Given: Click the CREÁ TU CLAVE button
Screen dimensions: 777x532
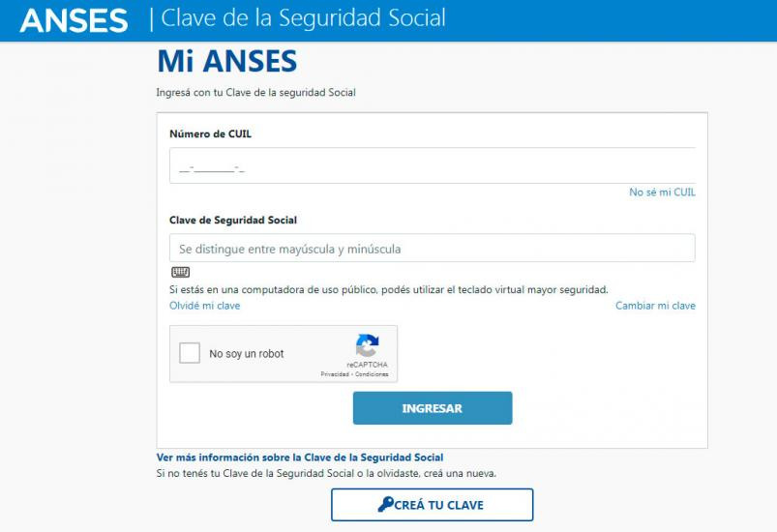Looking at the screenshot, I should [433, 505].
